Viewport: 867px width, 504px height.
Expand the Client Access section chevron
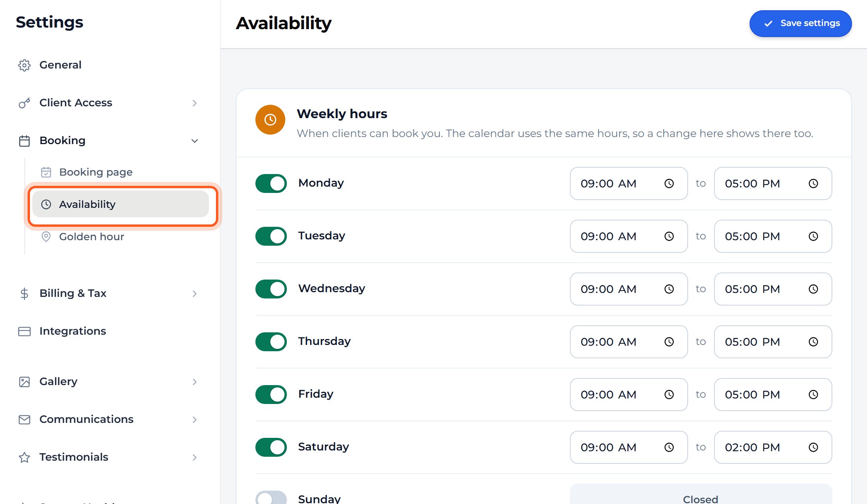click(194, 103)
